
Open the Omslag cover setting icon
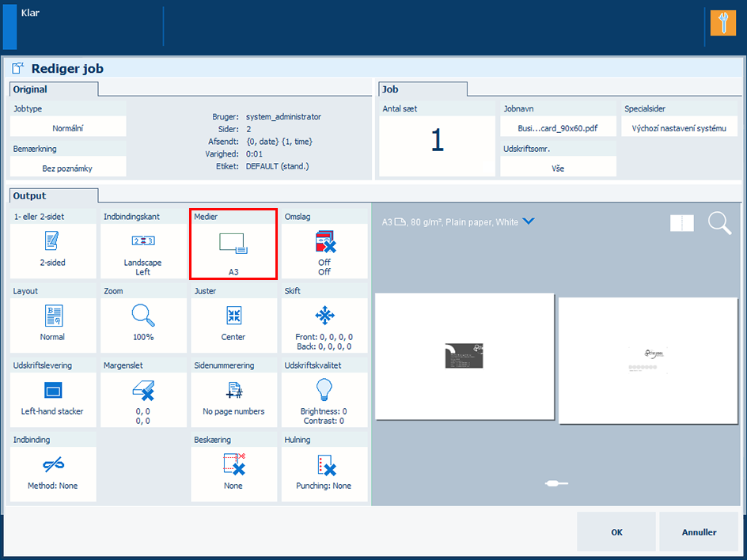tap(324, 242)
